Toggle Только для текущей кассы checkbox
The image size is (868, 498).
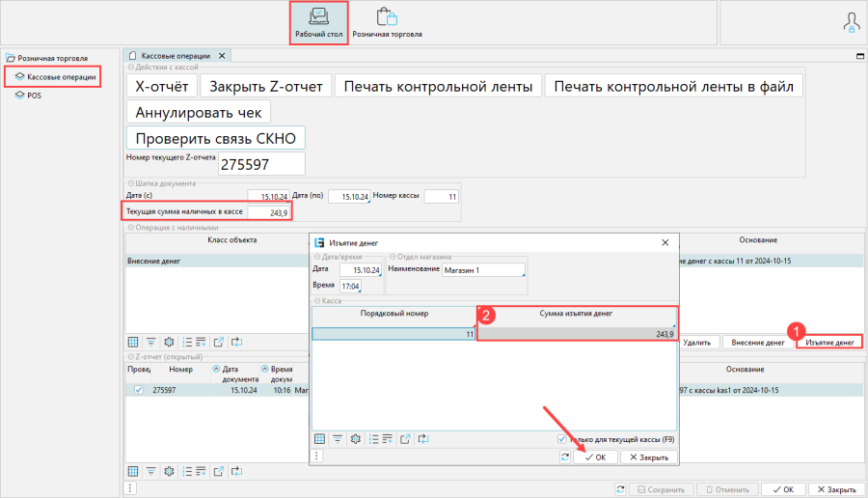563,439
